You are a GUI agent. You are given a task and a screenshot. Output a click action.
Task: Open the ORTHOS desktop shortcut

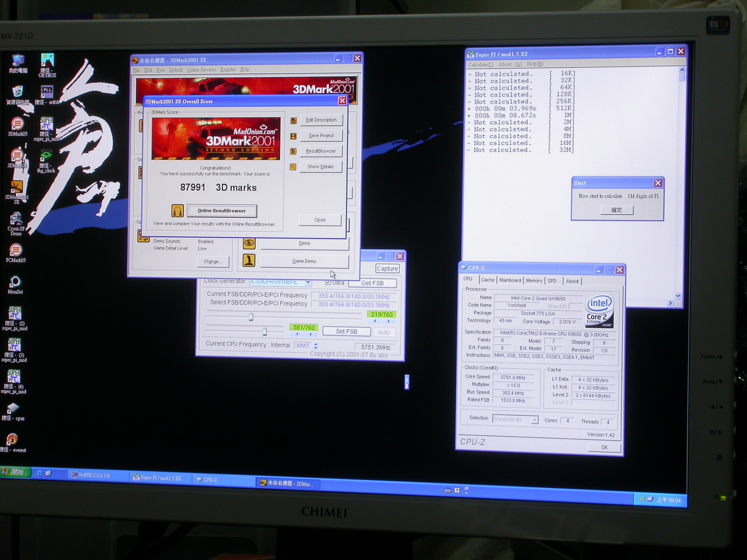[47, 65]
